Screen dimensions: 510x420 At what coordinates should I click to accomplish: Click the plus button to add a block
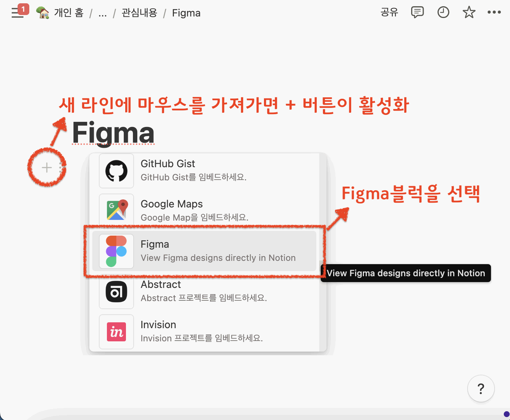point(47,168)
